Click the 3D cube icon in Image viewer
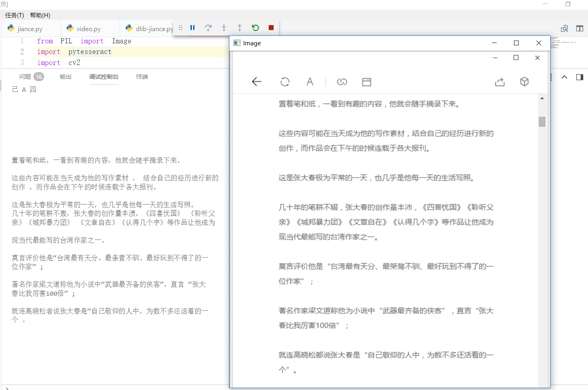Screen dimensions: 588x390 pyautogui.click(x=524, y=82)
